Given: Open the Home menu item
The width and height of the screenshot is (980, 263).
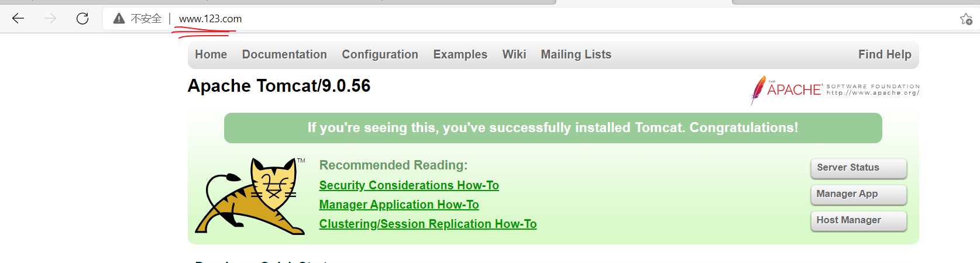Looking at the screenshot, I should pos(211,54).
